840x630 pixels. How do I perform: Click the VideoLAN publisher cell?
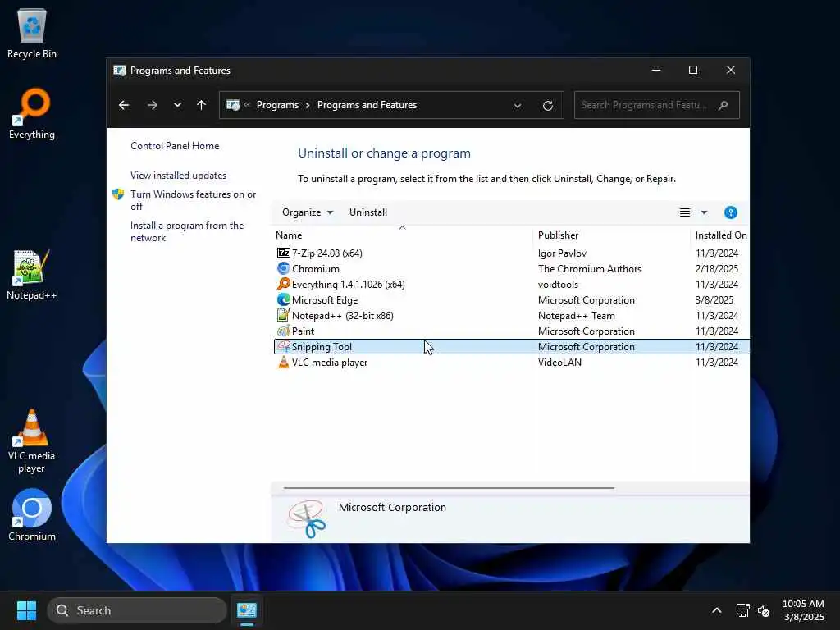tap(559, 362)
